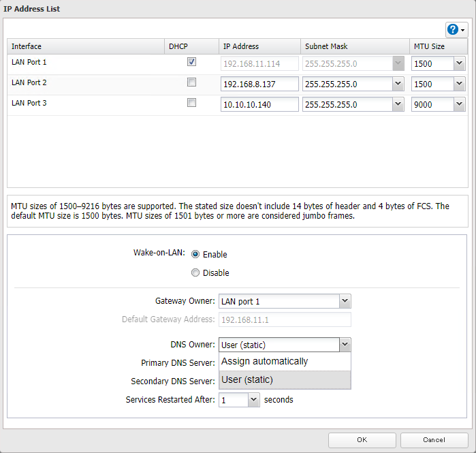Enable DHCP checkbox for LAN Port 2
476x453 pixels.
point(192,82)
